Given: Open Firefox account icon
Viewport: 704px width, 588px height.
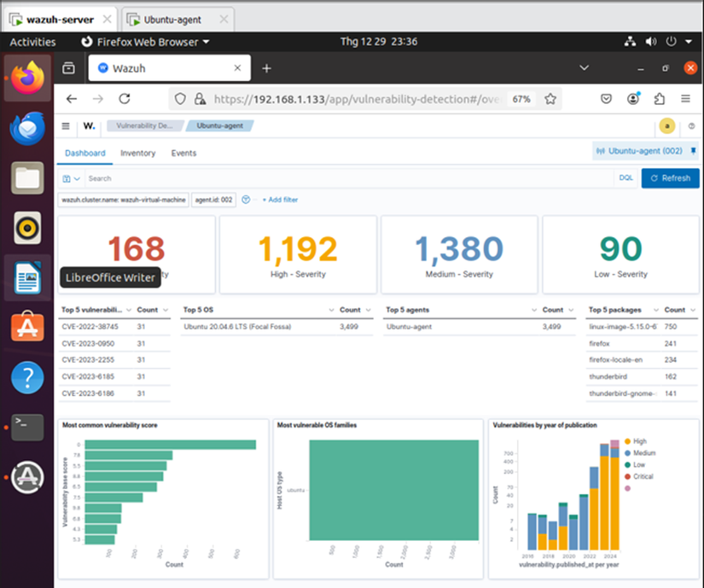Looking at the screenshot, I should coord(633,99).
